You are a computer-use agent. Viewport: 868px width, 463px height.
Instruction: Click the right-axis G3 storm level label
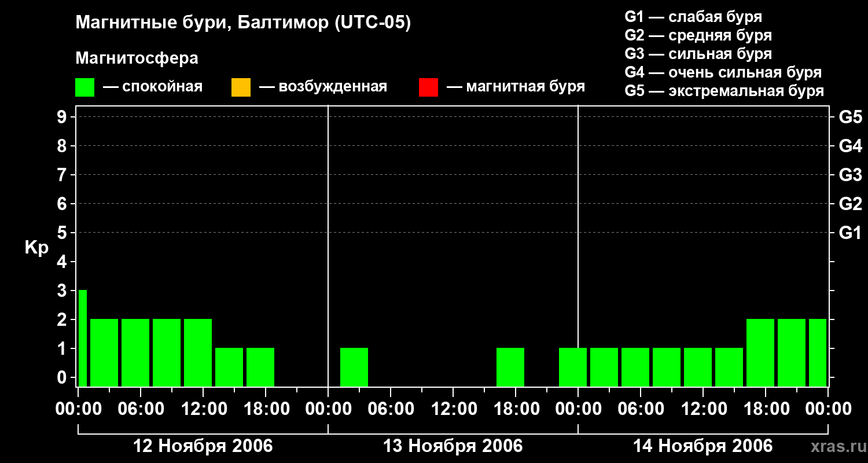pos(850,175)
